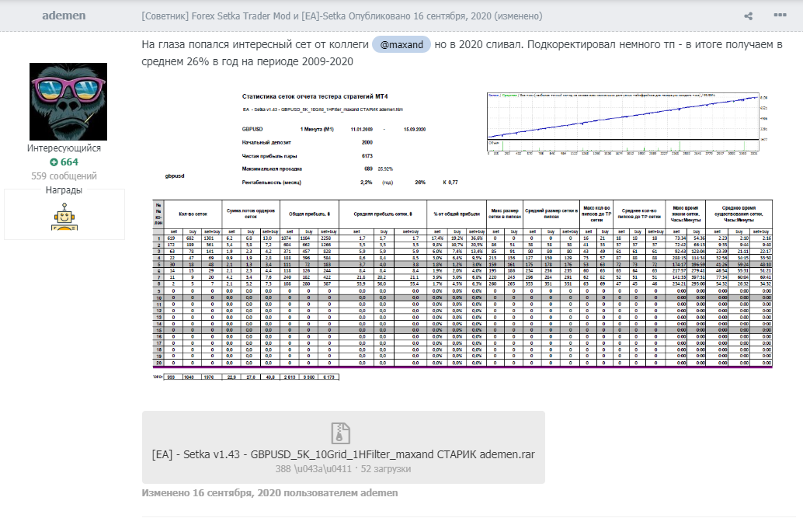Viewport: 803px width, 532px height.
Task: Open the ademen username profile link
Action: point(64,16)
